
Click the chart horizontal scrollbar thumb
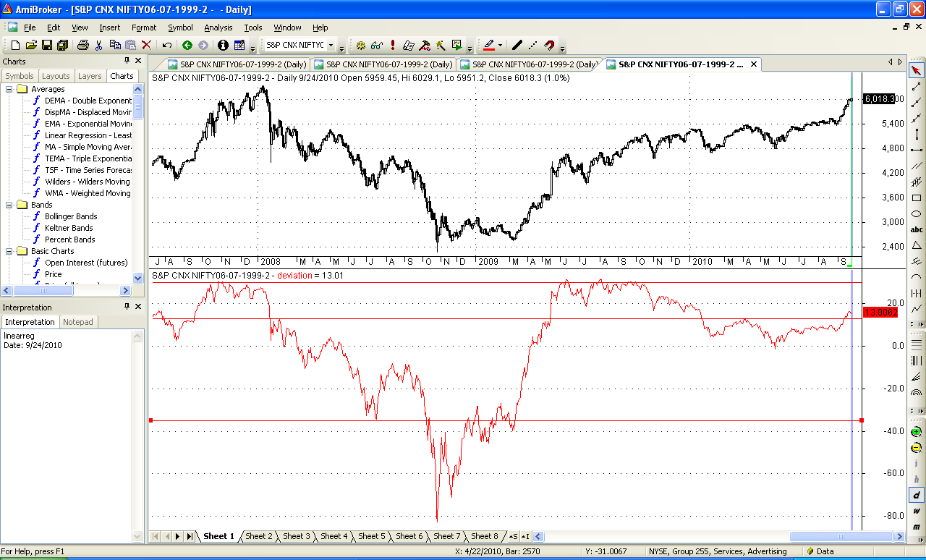[x=841, y=536]
